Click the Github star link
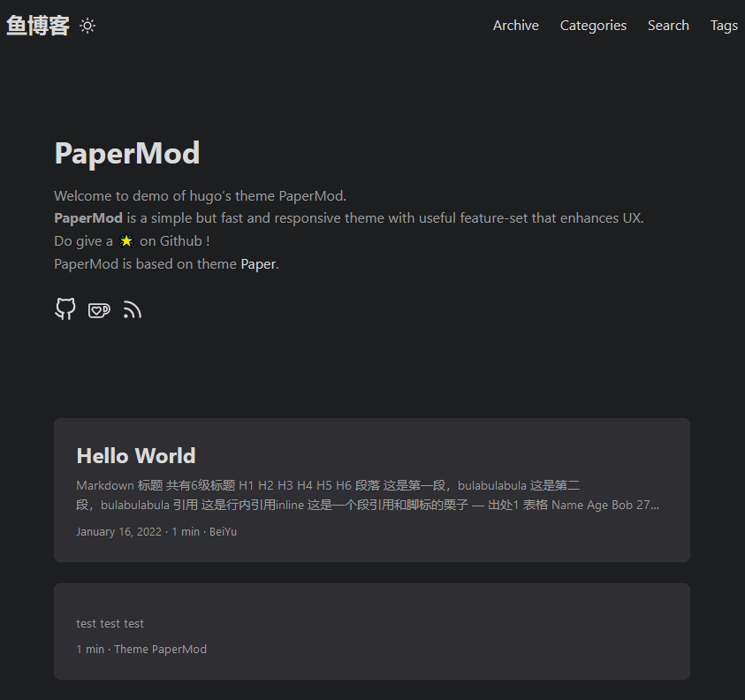Screen dimensions: 745x700 coord(182,240)
